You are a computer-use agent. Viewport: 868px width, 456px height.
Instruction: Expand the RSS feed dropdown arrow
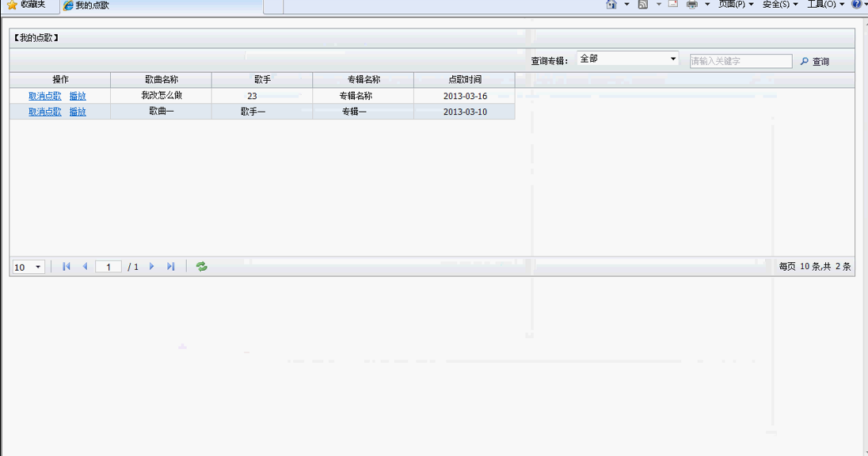(x=659, y=5)
